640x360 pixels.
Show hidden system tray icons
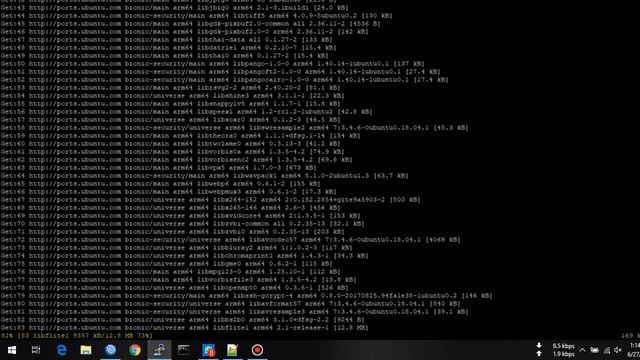tap(582, 350)
